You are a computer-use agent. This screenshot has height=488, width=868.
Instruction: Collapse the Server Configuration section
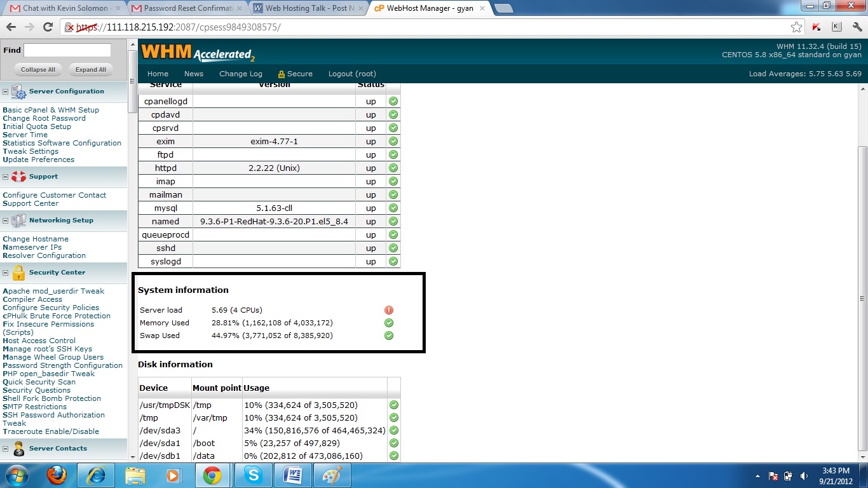click(x=6, y=92)
